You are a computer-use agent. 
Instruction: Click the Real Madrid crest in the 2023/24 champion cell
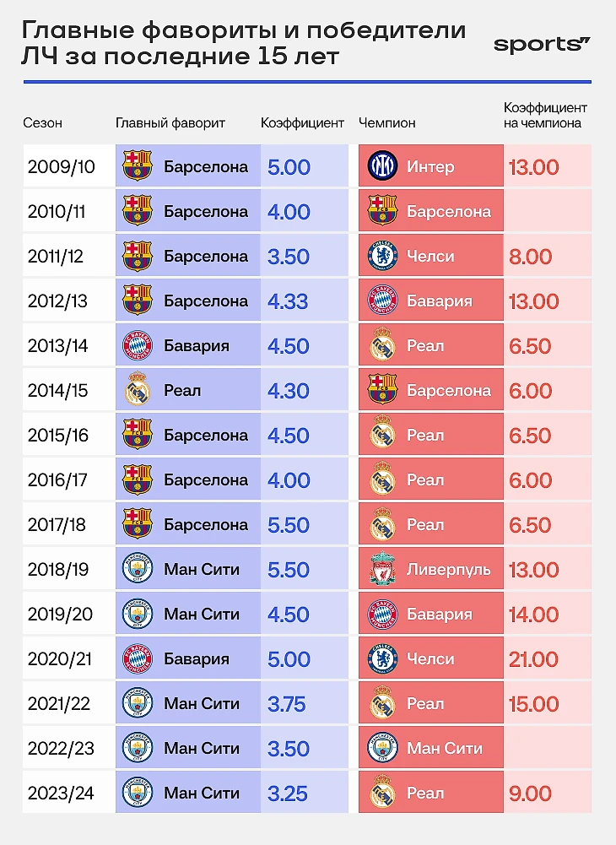[x=382, y=791]
